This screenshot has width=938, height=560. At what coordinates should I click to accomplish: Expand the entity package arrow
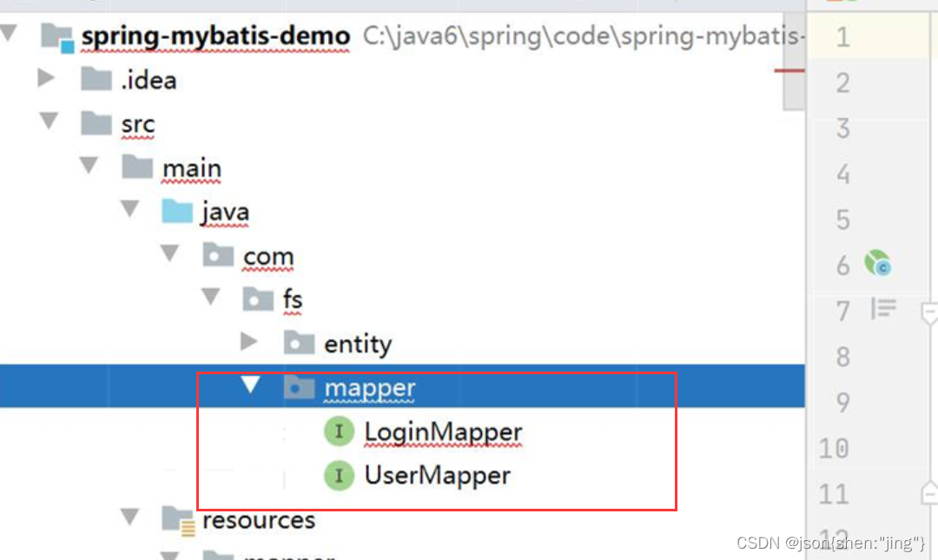tap(249, 341)
